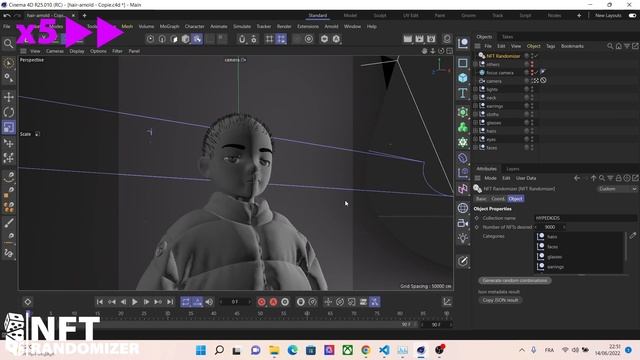Open the viewport Cameras menu
Image resolution: width=640 pixels, height=360 pixels.
click(x=55, y=51)
